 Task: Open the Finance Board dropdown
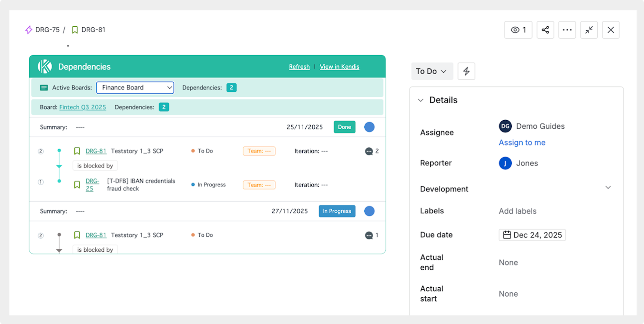[135, 88]
